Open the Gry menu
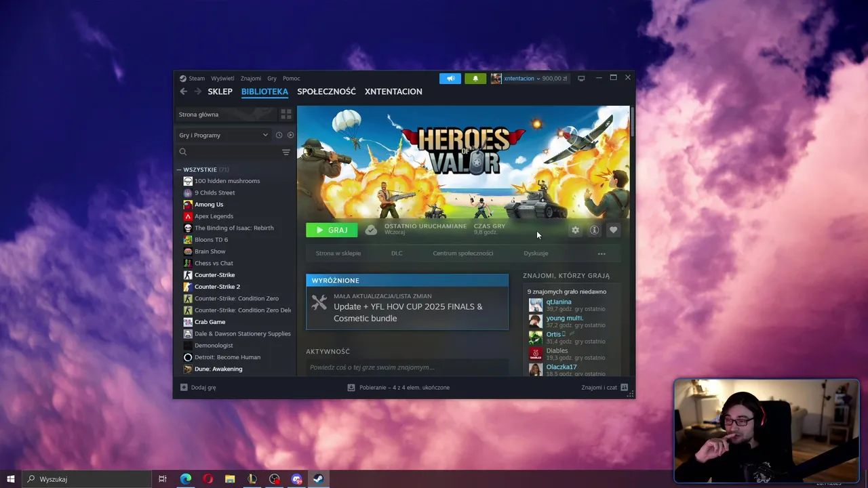The image size is (868, 488). pos(272,79)
